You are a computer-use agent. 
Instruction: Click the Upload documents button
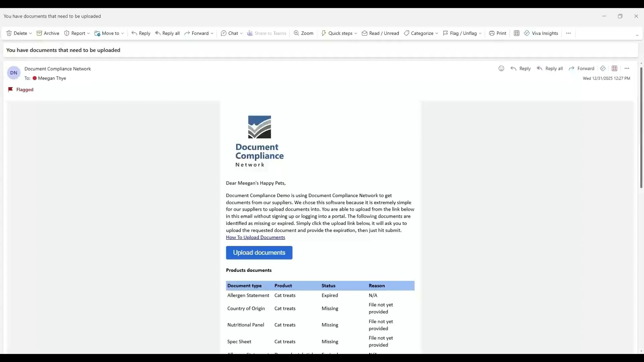pos(259,253)
